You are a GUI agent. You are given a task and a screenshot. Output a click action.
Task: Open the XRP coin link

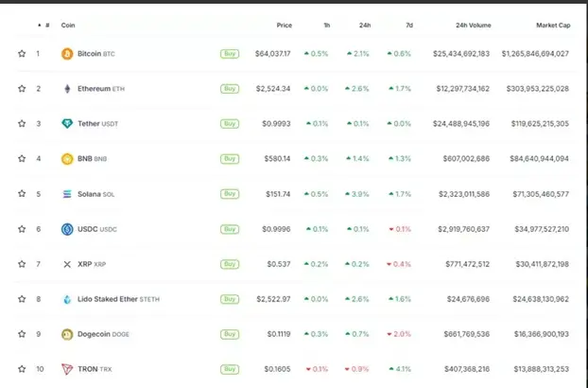pos(92,264)
